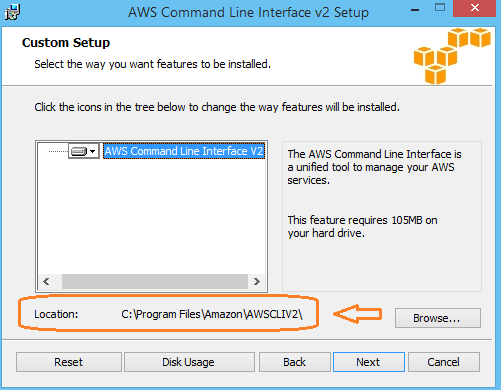Minimize the setup window
The height and width of the screenshot is (390, 501).
(415, 10)
